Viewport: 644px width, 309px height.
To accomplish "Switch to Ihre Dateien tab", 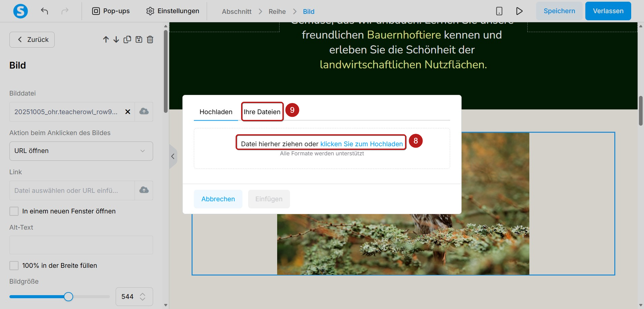I will tap(262, 112).
